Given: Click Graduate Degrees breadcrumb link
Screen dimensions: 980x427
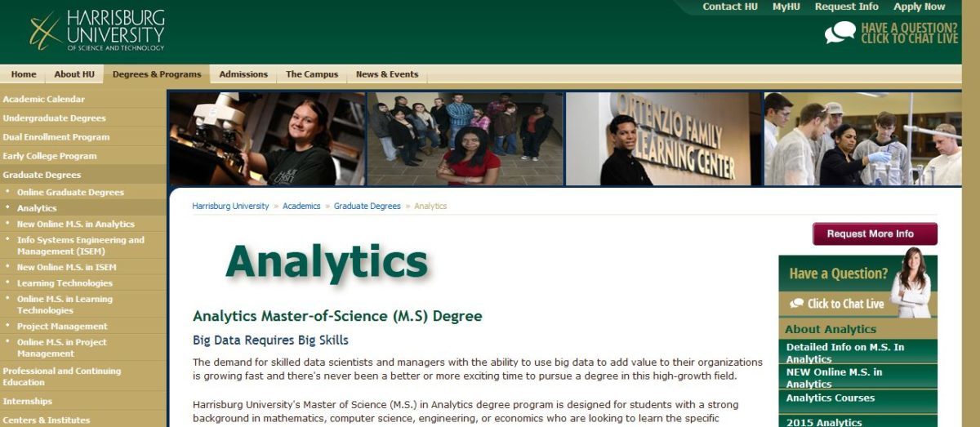Looking at the screenshot, I should pos(367,207).
